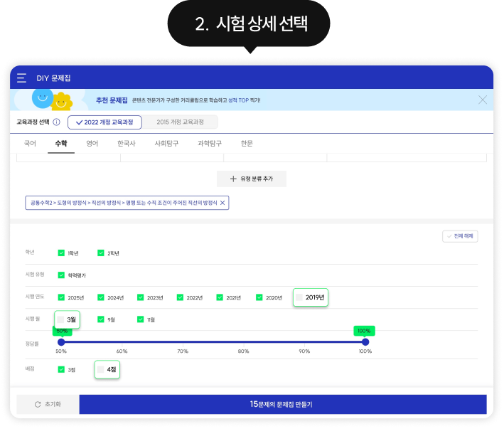Click the 50% accuracy slider handle
This screenshot has height=429, width=504.
[x=61, y=342]
